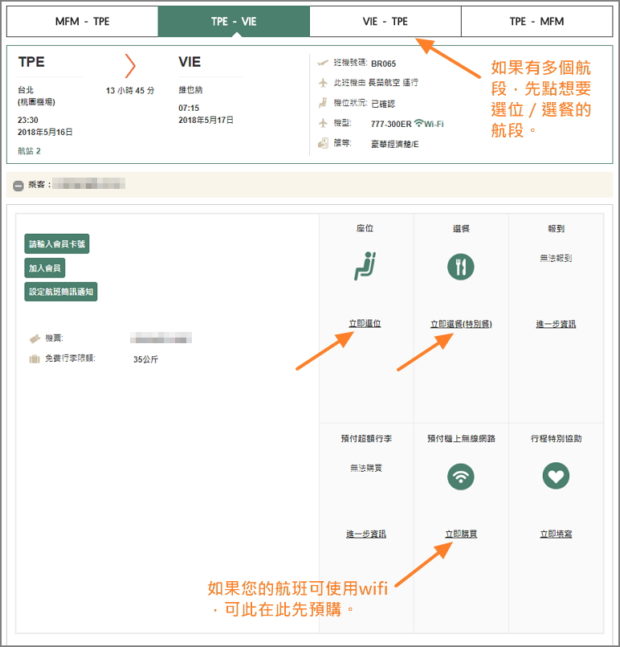
Task: Open the VIE - TPE segment tab
Action: (385, 21)
